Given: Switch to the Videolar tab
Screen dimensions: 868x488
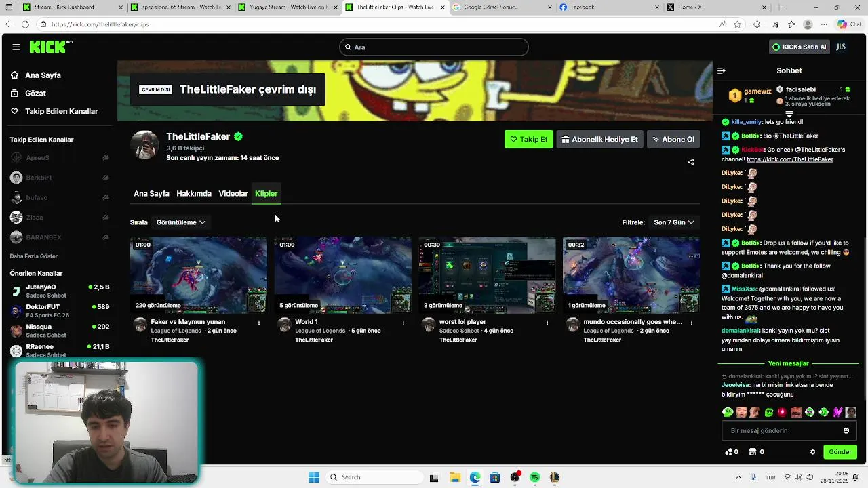Looking at the screenshot, I should click(x=233, y=193).
